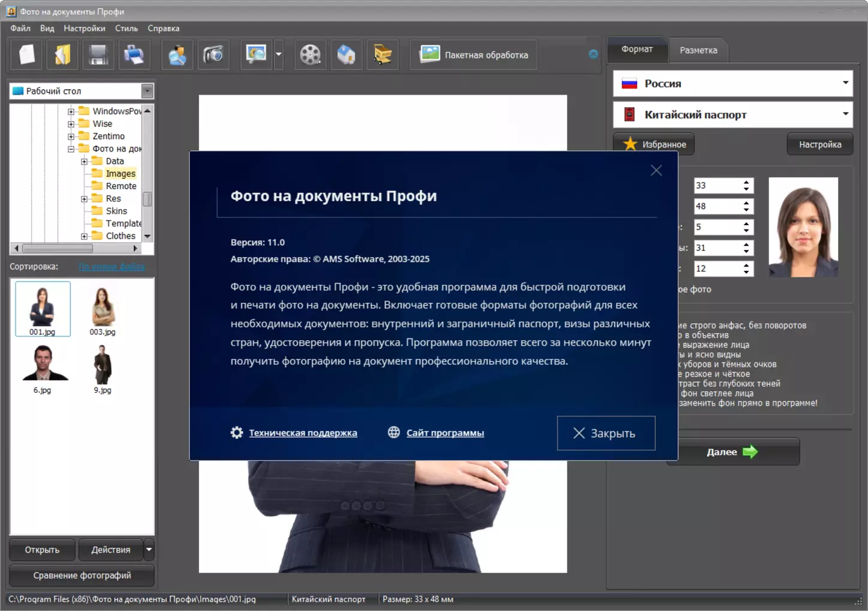Expand the Clothes folder node
This screenshot has height=611, width=868.
tap(84, 237)
